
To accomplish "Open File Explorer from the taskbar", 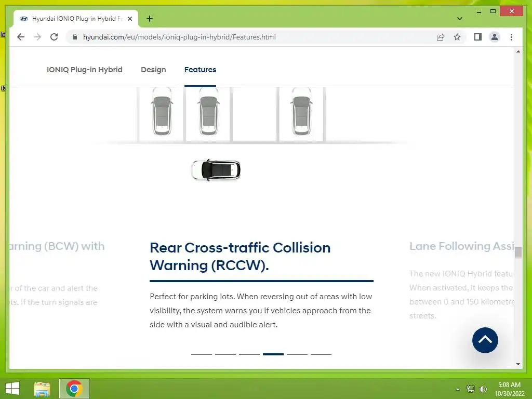I will pos(42,389).
